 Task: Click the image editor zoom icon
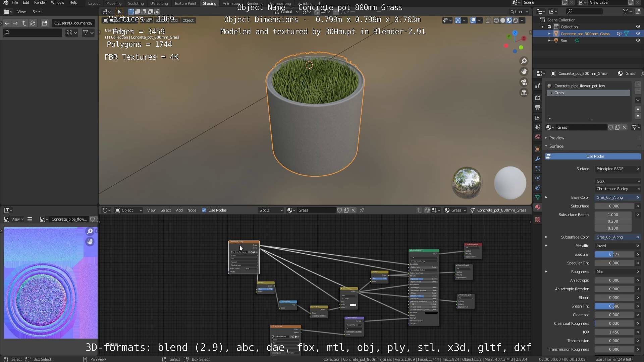click(x=90, y=231)
